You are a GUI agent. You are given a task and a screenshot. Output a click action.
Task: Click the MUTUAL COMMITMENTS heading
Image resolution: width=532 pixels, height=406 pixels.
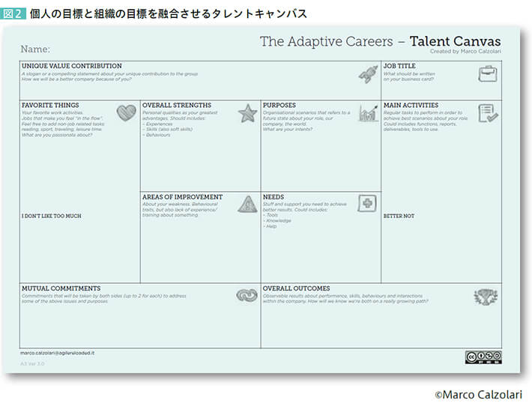[x=61, y=288]
